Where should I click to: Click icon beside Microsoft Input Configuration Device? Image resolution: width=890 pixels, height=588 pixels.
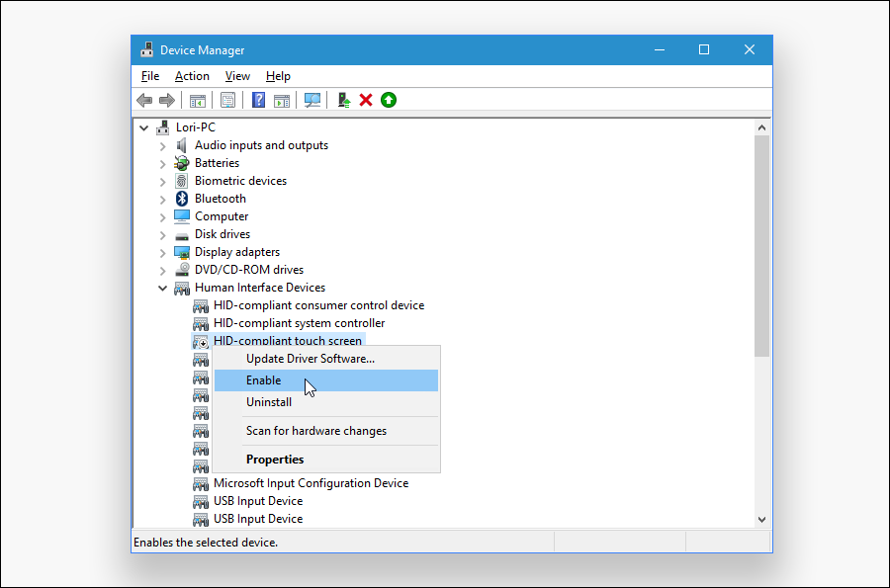tap(201, 483)
